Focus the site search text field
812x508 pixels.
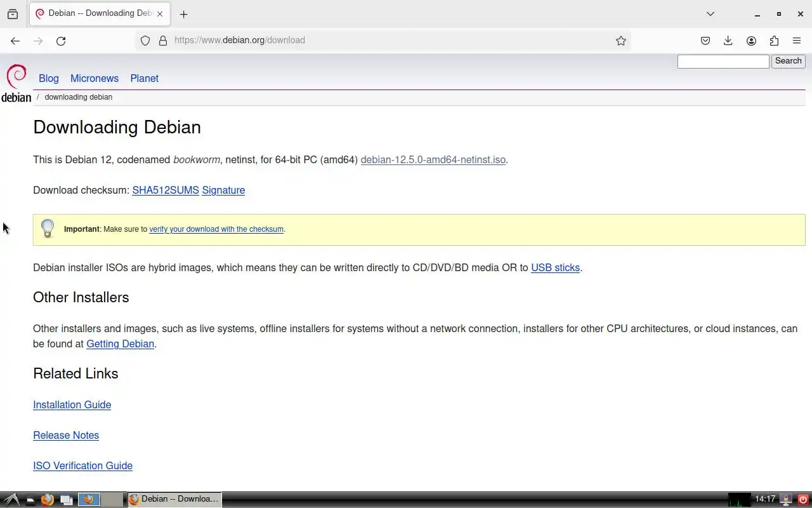(723, 61)
